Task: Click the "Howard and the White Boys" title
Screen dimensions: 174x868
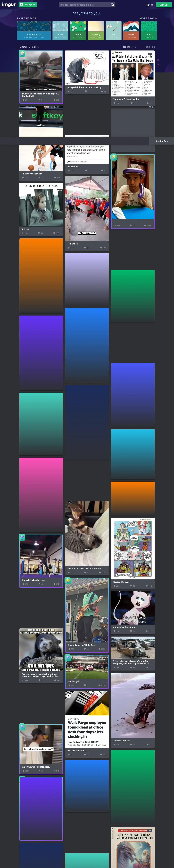Action: click(x=81, y=645)
